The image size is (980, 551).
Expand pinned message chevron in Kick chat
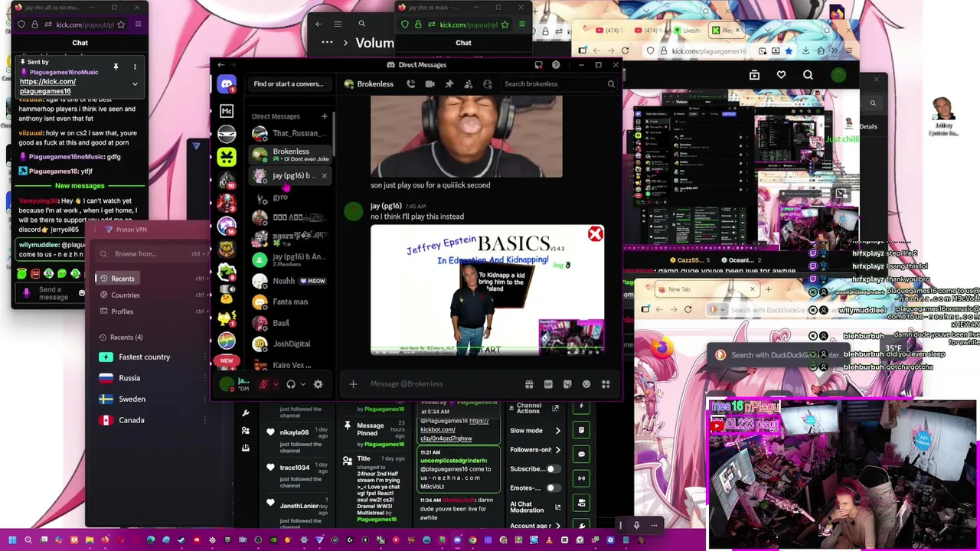[135, 83]
